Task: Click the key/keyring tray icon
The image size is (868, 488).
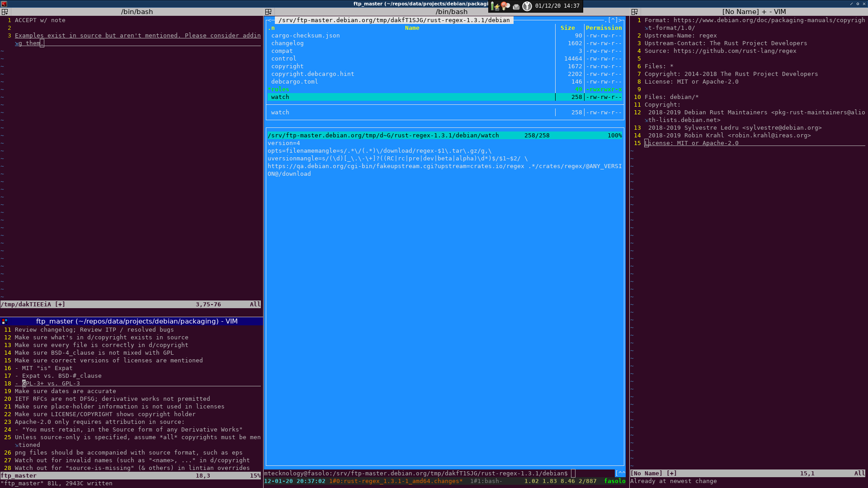Action: 527,6
